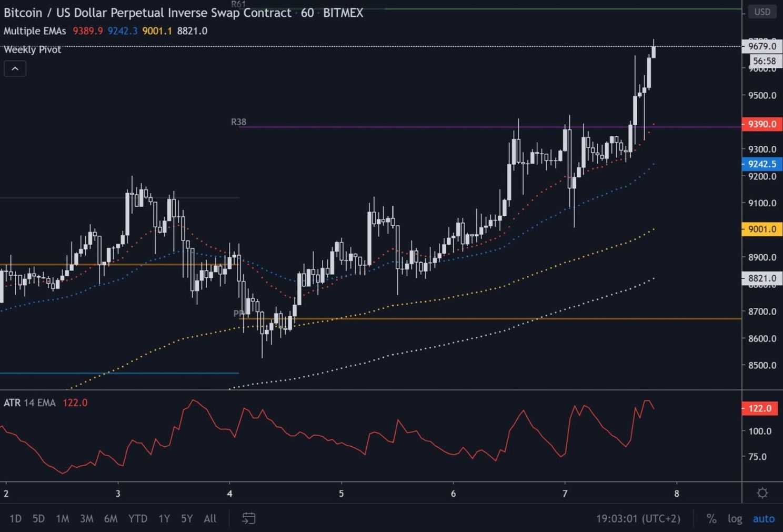This screenshot has height=532, width=783.
Task: Select the All time range
Action: pos(210,519)
